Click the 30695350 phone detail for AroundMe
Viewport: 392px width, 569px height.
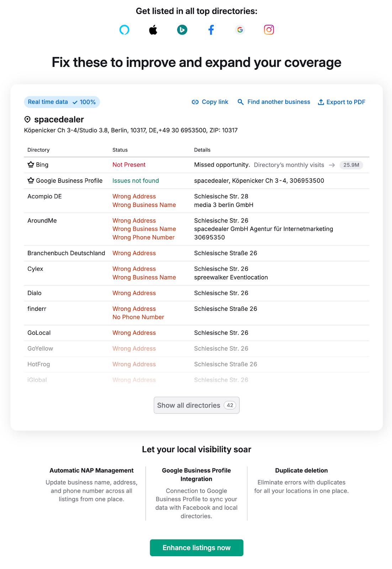[x=210, y=238]
